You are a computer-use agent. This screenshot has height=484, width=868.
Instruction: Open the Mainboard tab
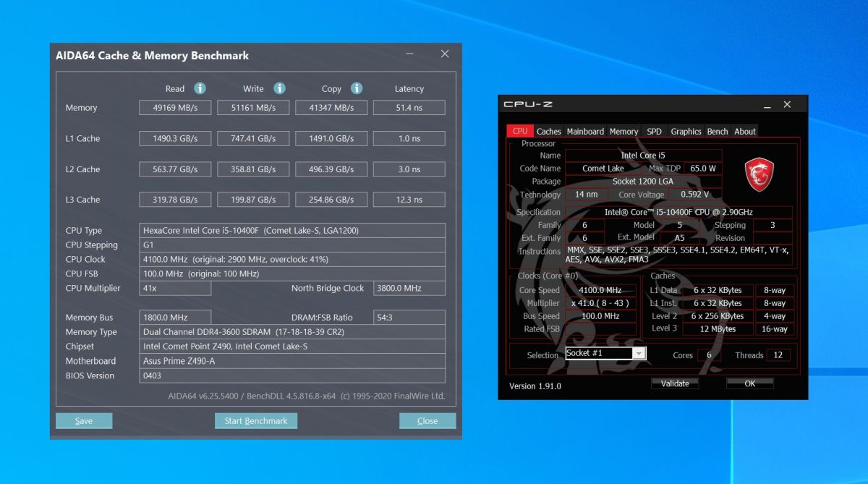point(585,131)
